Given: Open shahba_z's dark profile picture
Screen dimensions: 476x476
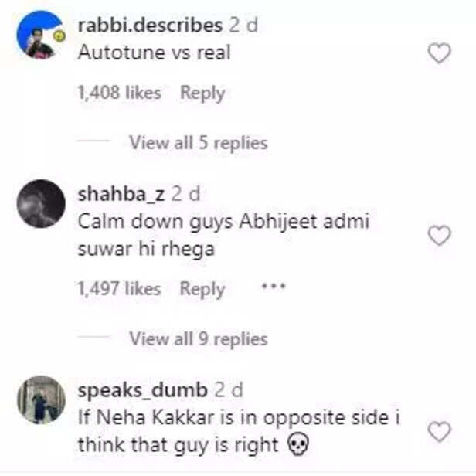Looking at the screenshot, I should tap(41, 204).
